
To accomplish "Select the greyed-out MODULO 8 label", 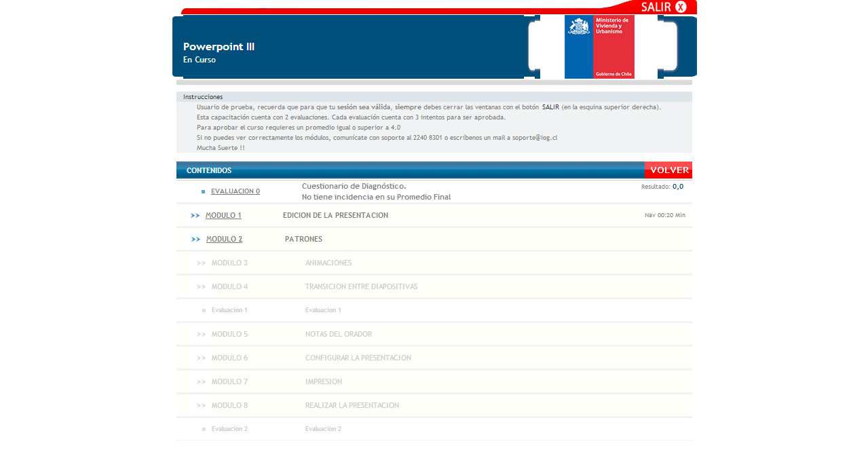I will click(229, 405).
